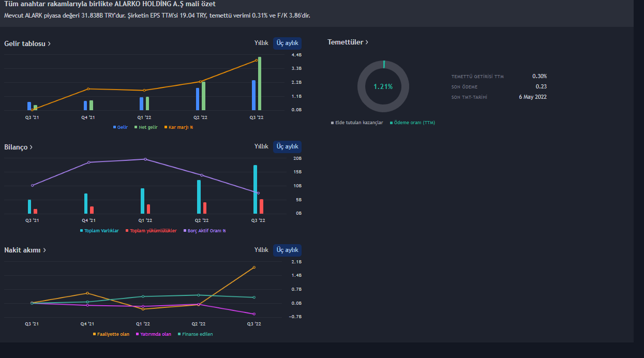This screenshot has width=644, height=358.
Task: Click the 0.23 last payment value
Action: pos(541,87)
